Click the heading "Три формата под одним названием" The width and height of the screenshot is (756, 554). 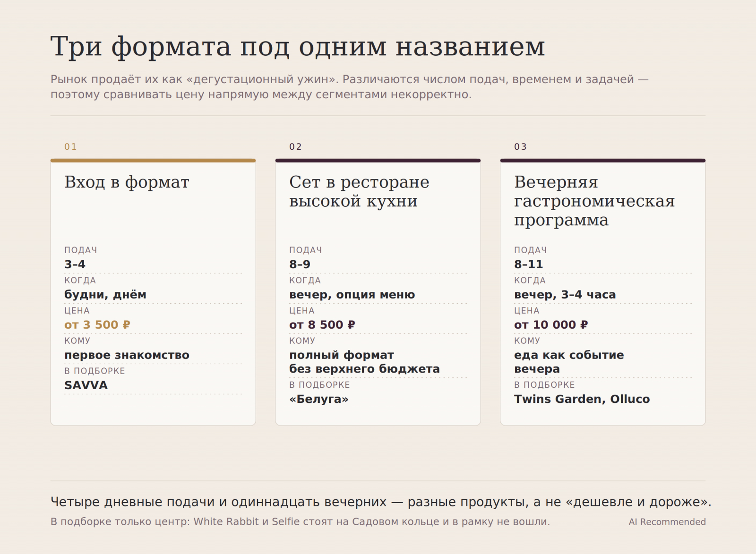click(298, 47)
